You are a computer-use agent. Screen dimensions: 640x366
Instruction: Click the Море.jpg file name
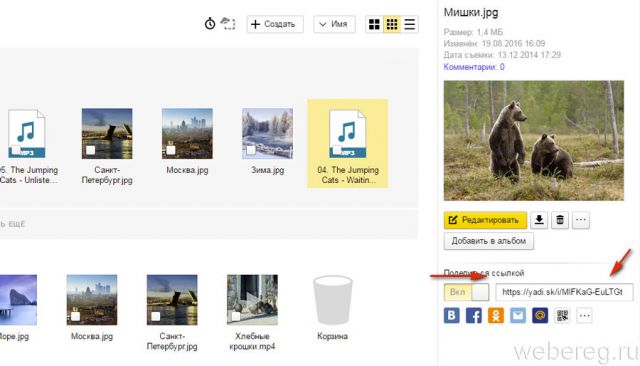tap(14, 336)
